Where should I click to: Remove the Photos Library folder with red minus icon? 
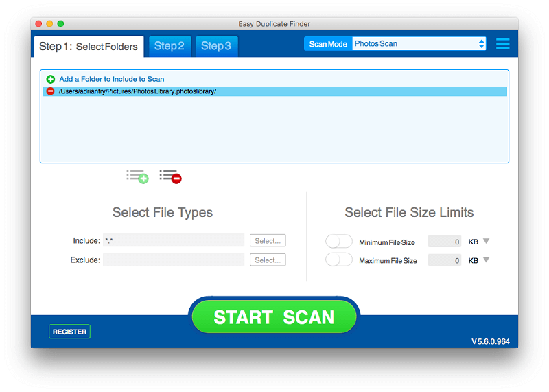point(51,91)
